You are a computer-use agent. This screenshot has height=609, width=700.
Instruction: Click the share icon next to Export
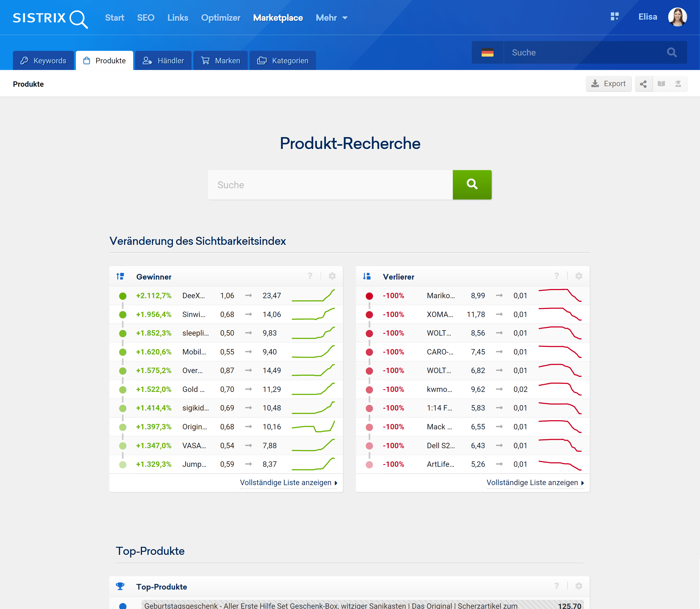point(643,84)
